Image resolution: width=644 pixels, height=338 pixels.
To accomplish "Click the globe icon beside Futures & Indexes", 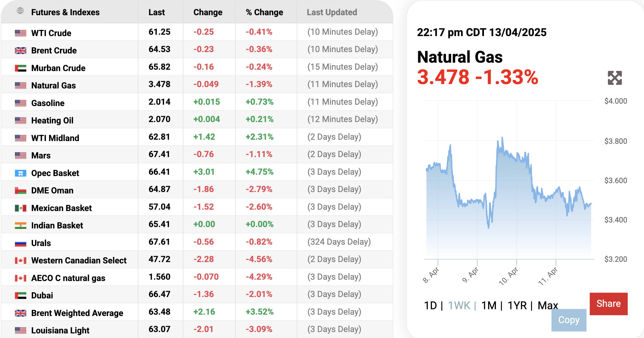I will (x=20, y=11).
